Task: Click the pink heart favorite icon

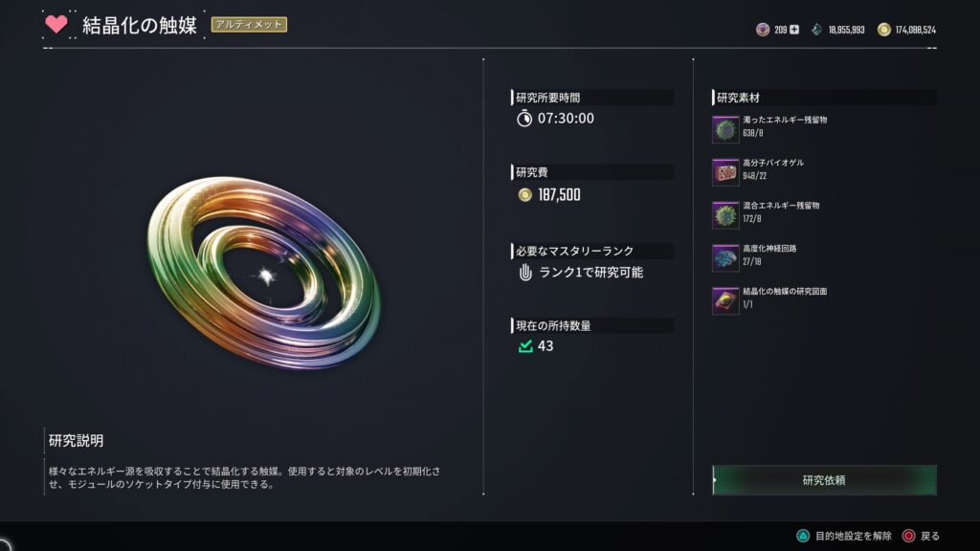Action: [x=56, y=24]
